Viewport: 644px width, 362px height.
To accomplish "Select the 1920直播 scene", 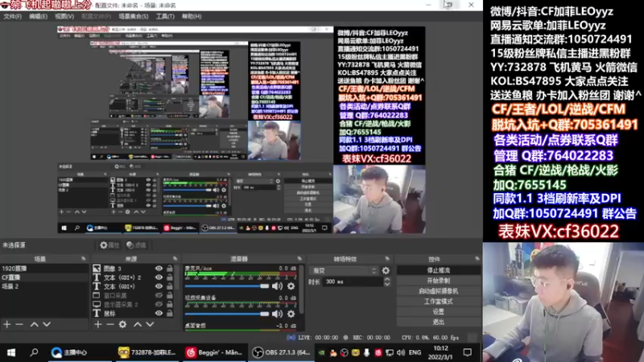I will pos(44,269).
